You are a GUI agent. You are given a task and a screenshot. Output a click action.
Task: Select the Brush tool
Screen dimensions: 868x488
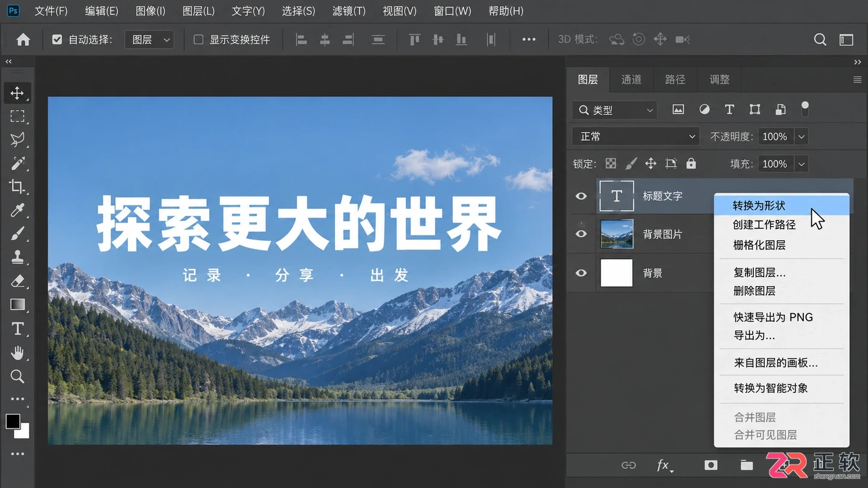[x=17, y=234]
